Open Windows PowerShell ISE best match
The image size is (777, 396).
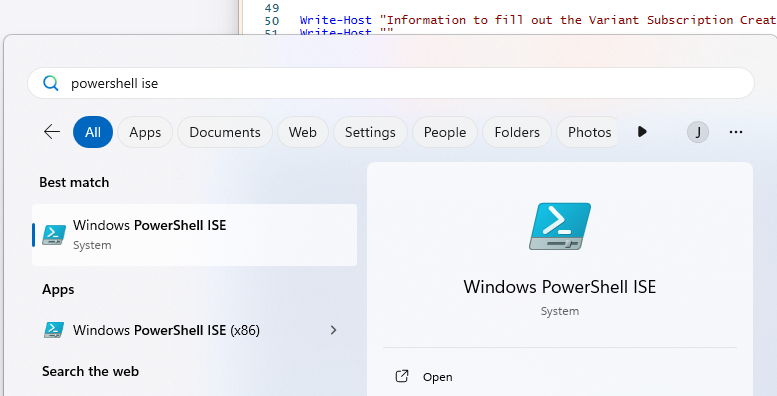194,234
